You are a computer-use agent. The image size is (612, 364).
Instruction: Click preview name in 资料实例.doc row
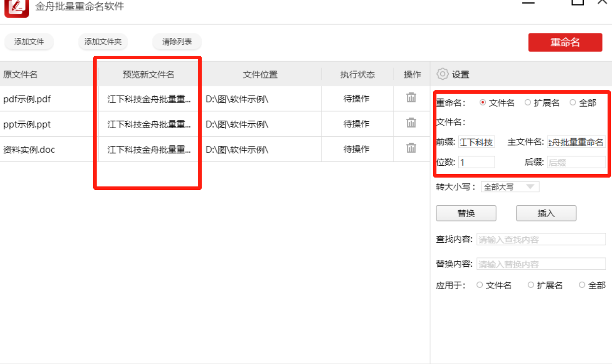click(x=149, y=149)
